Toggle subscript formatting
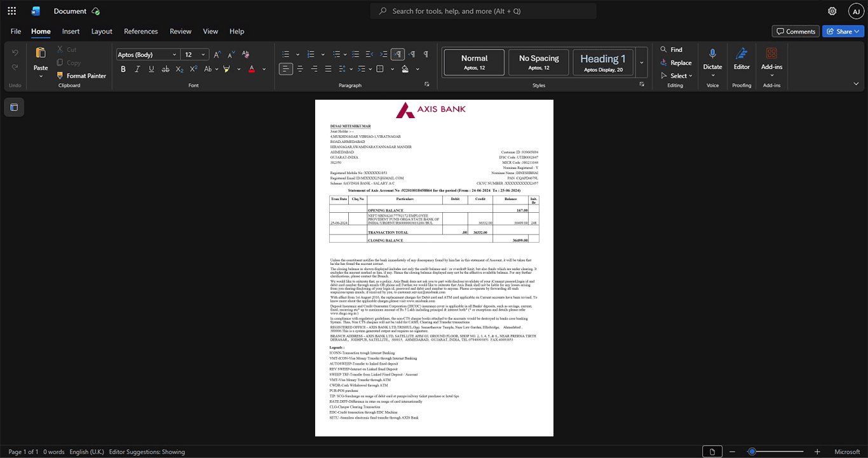This screenshot has height=458, width=868. pos(179,69)
